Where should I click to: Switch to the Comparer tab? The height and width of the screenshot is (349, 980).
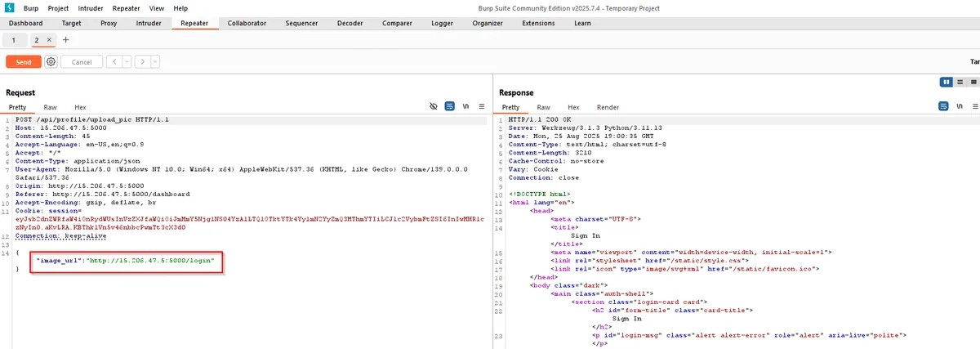(x=397, y=24)
